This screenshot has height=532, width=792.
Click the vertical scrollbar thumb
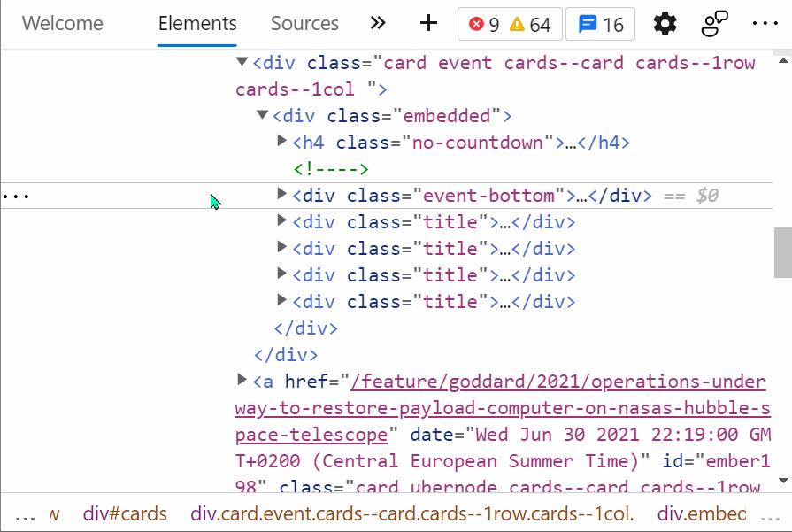tap(783, 252)
